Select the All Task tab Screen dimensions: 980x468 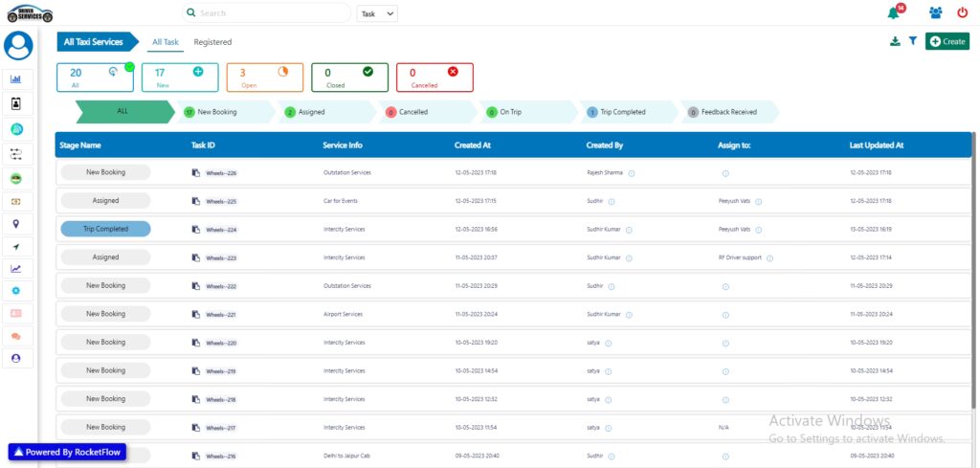pyautogui.click(x=165, y=42)
